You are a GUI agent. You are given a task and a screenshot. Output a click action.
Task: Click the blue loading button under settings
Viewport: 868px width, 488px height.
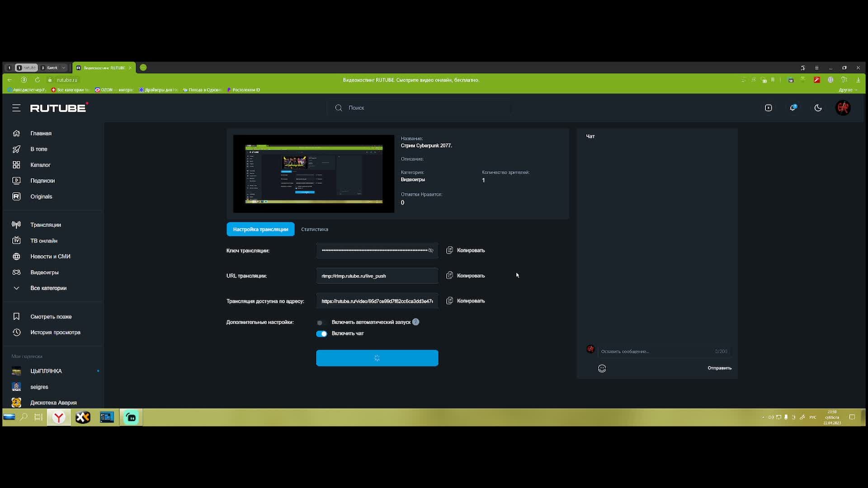(x=377, y=358)
